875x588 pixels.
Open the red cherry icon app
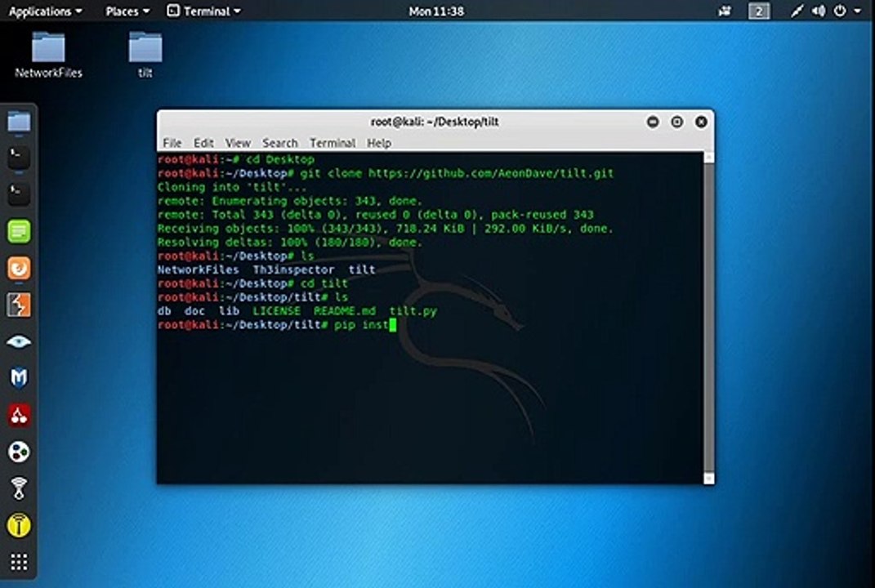[19, 415]
